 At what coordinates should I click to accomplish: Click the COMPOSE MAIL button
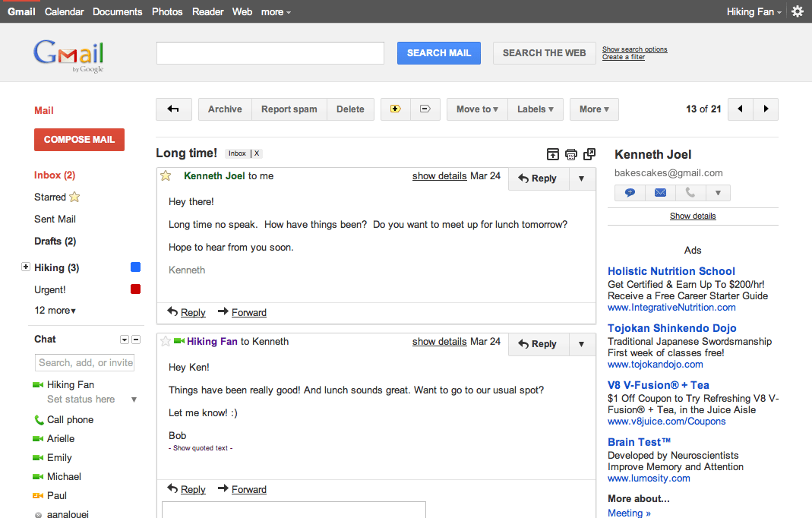click(79, 140)
